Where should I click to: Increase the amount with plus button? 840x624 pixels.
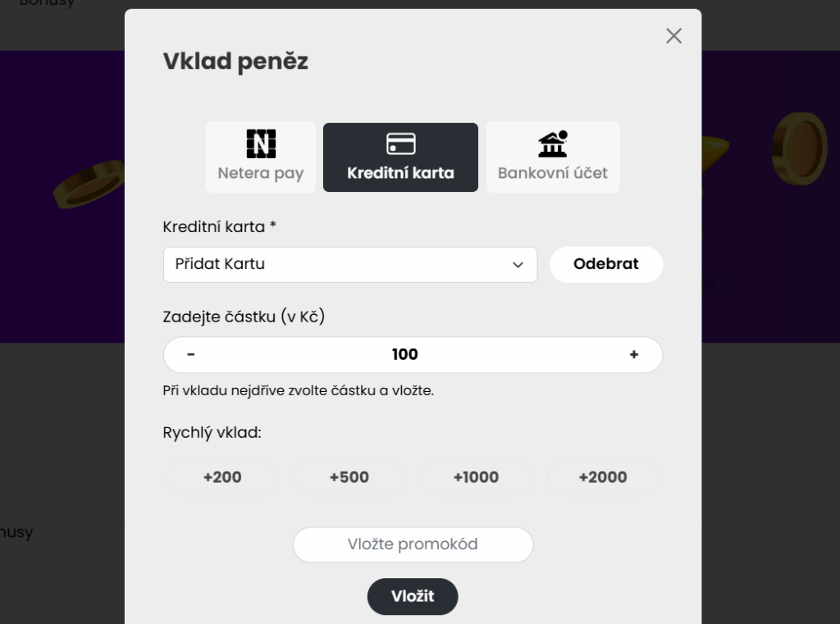click(634, 354)
